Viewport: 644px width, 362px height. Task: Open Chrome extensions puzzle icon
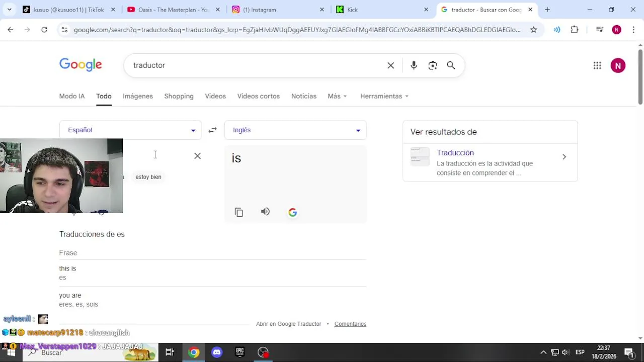click(x=575, y=30)
